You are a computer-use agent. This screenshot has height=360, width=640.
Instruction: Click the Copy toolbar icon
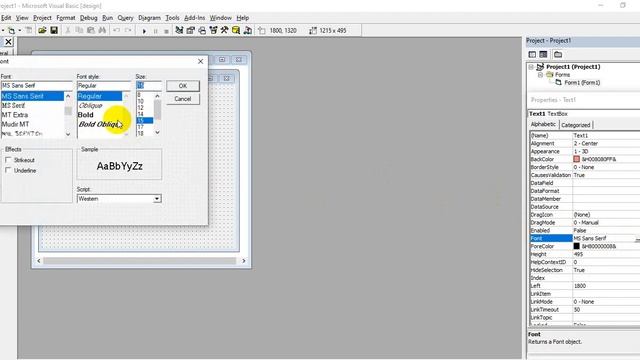(79, 30)
